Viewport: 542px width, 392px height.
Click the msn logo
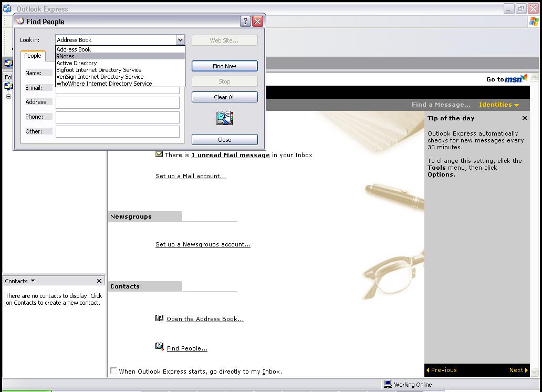click(516, 78)
